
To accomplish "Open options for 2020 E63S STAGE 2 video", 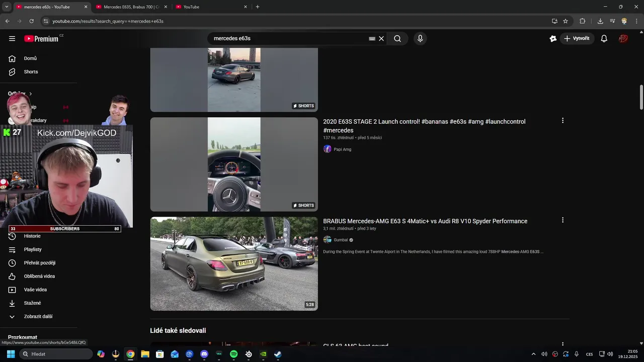I will [562, 121].
